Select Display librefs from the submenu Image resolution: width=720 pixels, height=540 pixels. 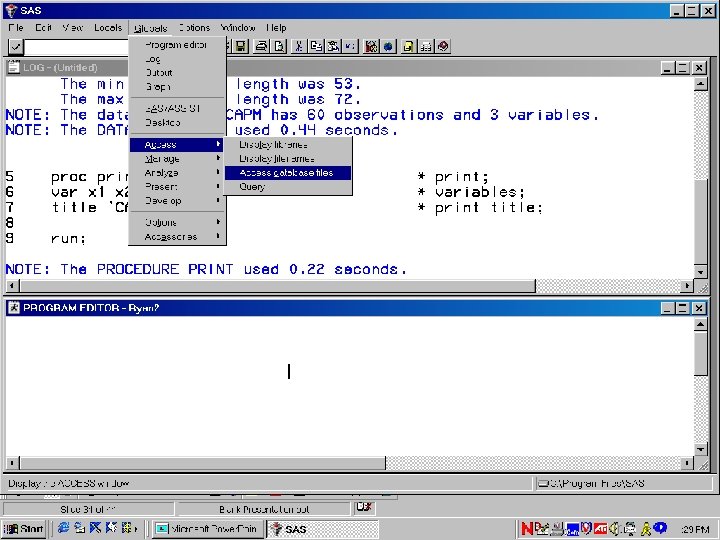pyautogui.click(x=288, y=145)
